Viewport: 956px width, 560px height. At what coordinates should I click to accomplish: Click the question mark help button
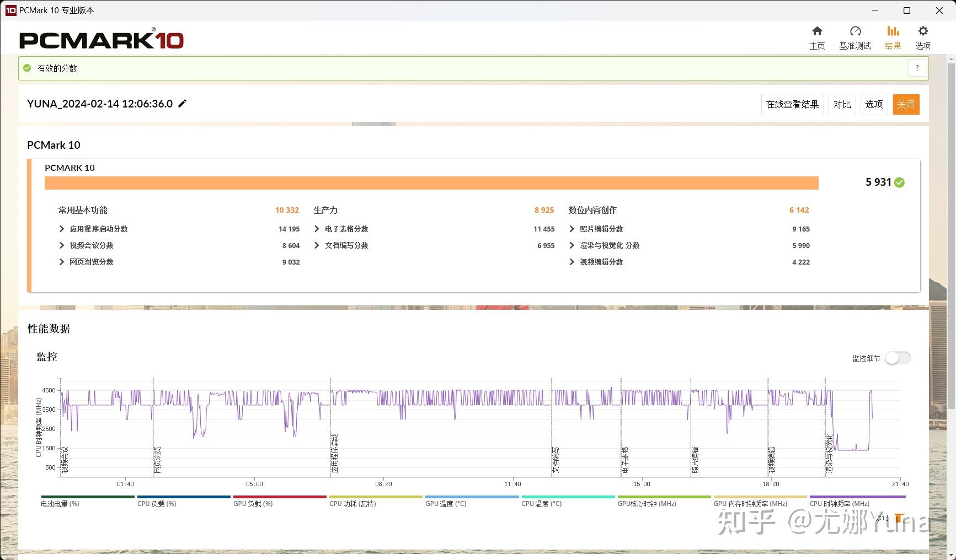(917, 68)
